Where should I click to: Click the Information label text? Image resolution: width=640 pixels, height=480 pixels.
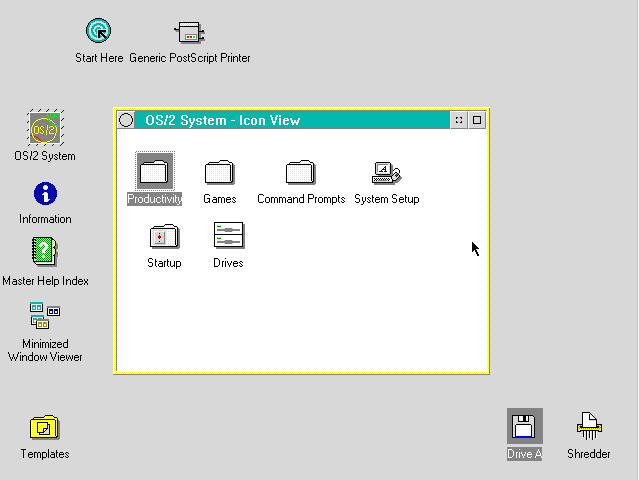(x=45, y=219)
